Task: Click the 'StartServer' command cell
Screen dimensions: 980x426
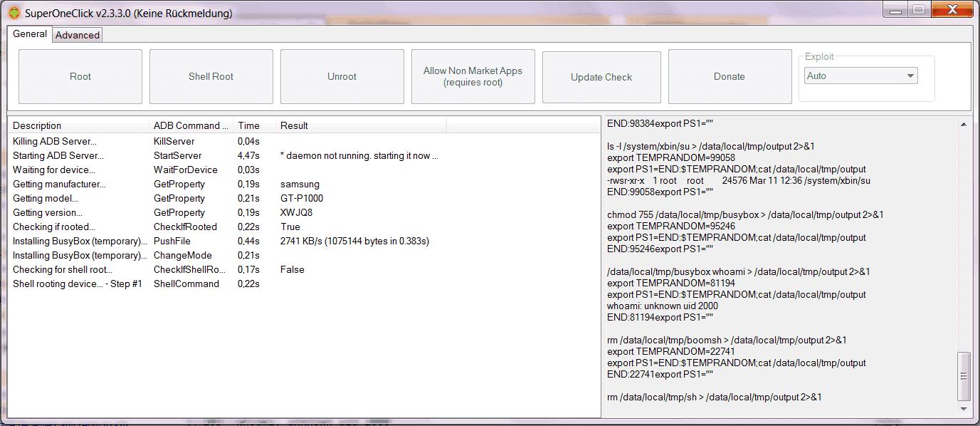Action: [x=177, y=155]
